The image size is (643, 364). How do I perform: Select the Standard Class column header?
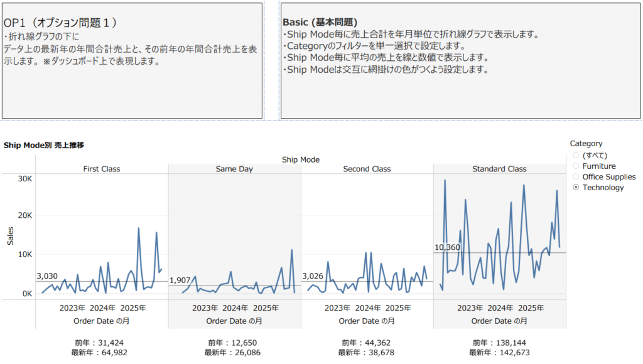[499, 169]
